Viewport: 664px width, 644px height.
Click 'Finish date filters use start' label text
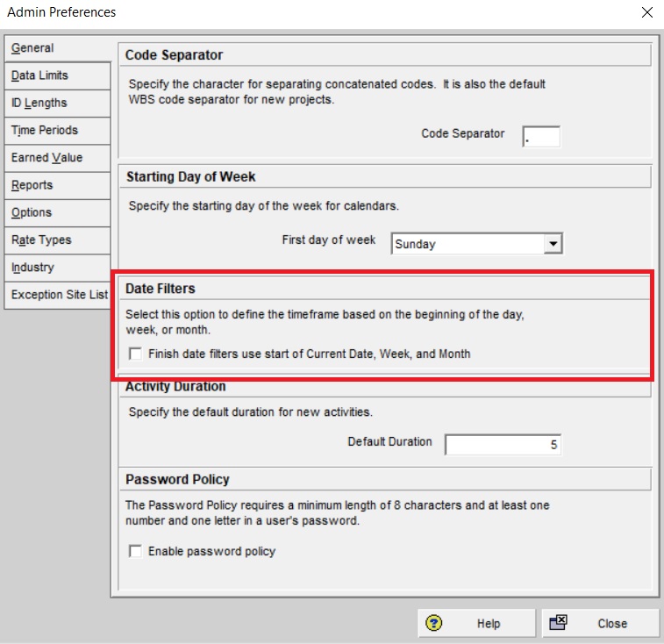(310, 354)
